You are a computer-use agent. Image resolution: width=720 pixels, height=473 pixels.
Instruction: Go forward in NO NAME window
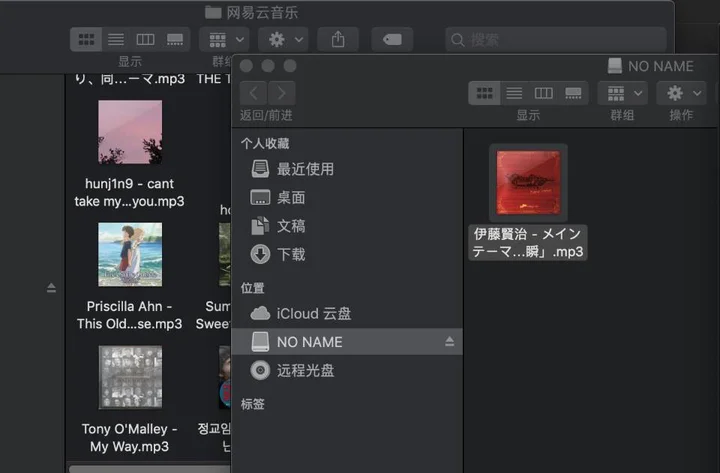[281, 93]
